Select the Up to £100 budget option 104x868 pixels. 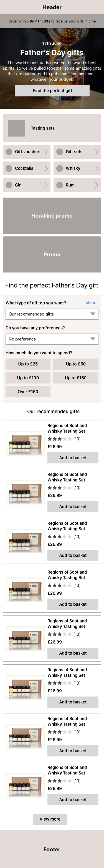click(x=28, y=378)
